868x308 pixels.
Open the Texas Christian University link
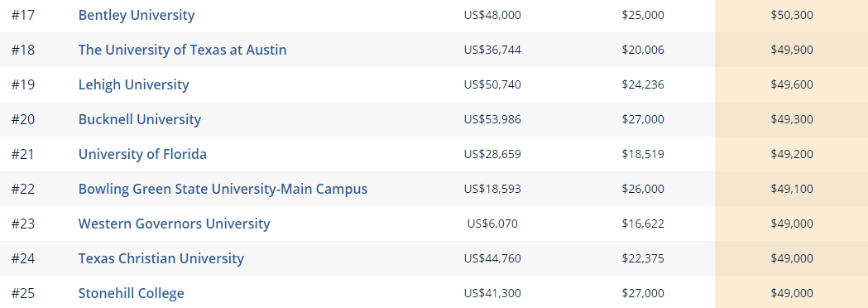tap(161, 258)
